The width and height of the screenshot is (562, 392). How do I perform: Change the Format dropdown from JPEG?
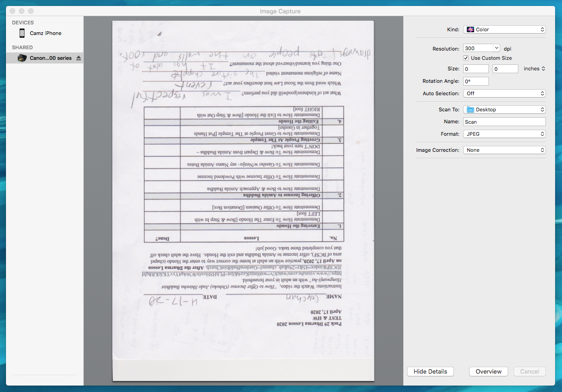coord(505,134)
